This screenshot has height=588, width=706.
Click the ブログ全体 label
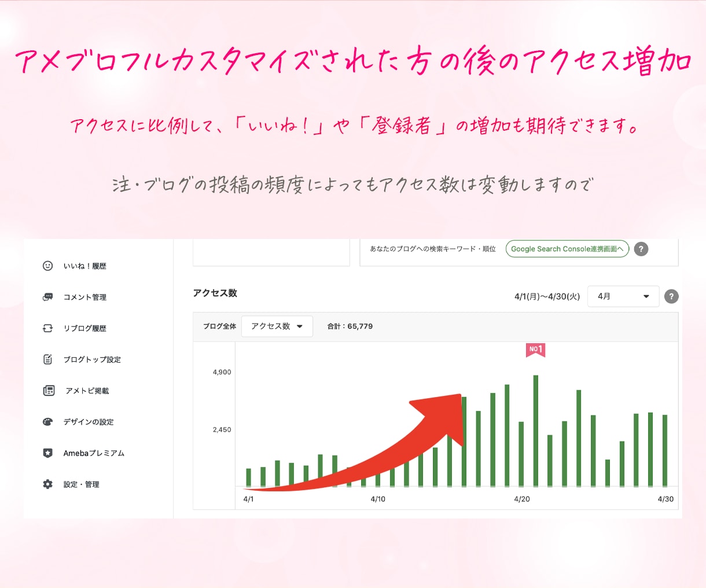point(219,326)
